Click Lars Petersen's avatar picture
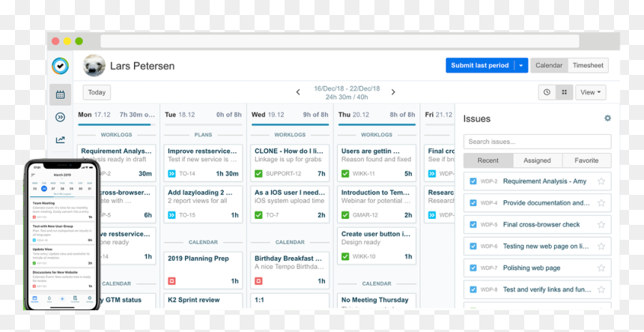 tap(94, 66)
